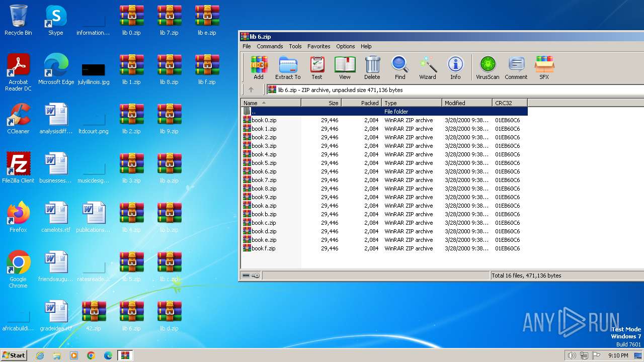Click the archive path address field

(x=455, y=89)
